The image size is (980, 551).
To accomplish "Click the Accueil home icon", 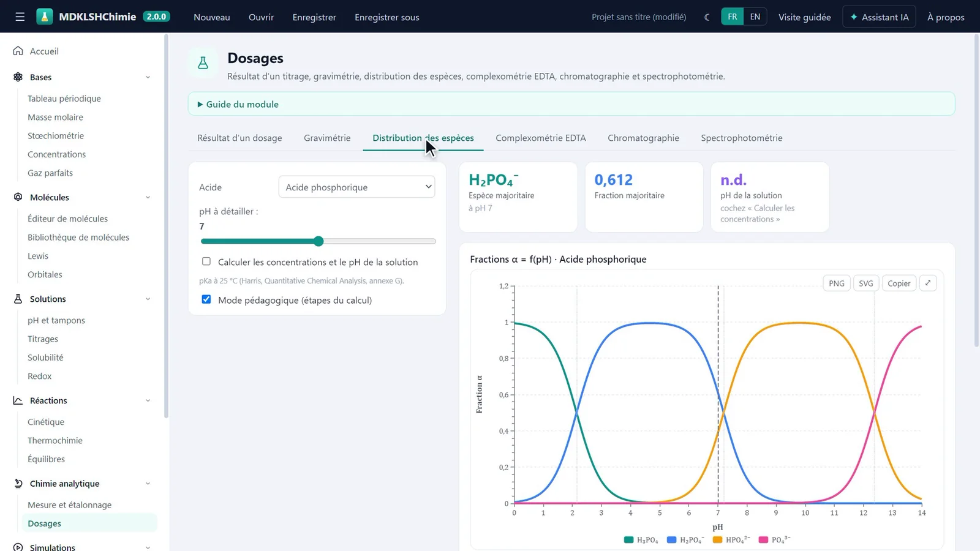I will click(18, 51).
